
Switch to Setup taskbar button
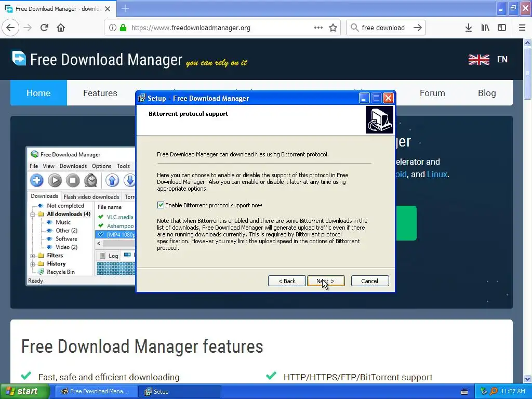tap(179, 392)
